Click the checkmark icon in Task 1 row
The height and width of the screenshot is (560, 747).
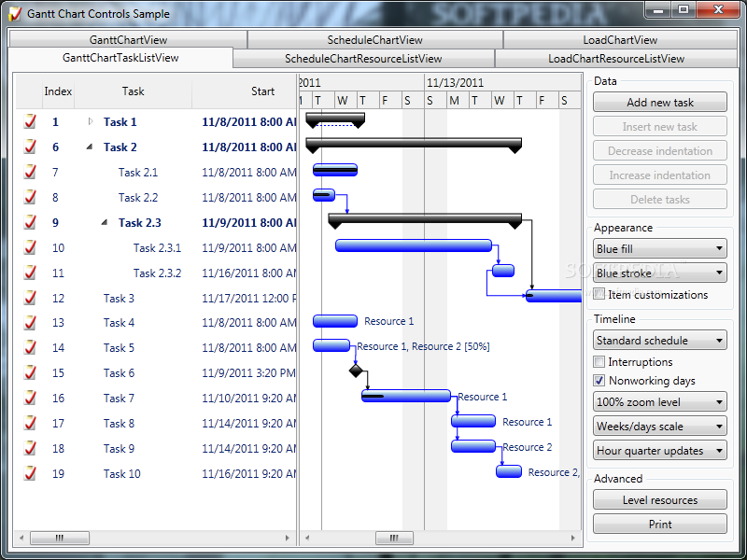30,122
